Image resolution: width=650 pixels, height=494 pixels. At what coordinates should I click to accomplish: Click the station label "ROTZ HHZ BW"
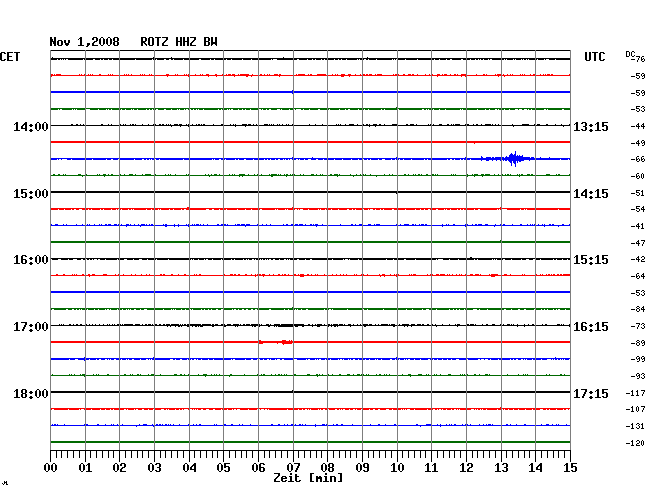tap(179, 42)
